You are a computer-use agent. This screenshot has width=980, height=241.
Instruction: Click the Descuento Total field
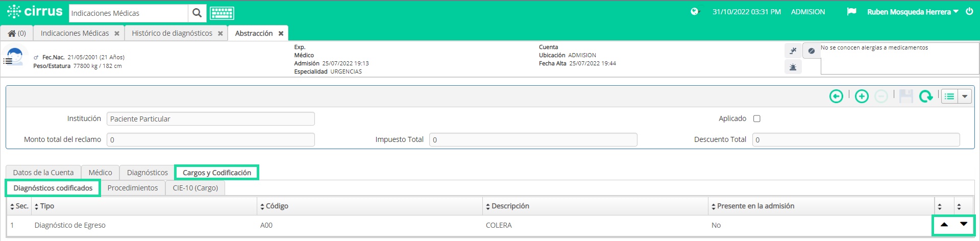(856, 140)
